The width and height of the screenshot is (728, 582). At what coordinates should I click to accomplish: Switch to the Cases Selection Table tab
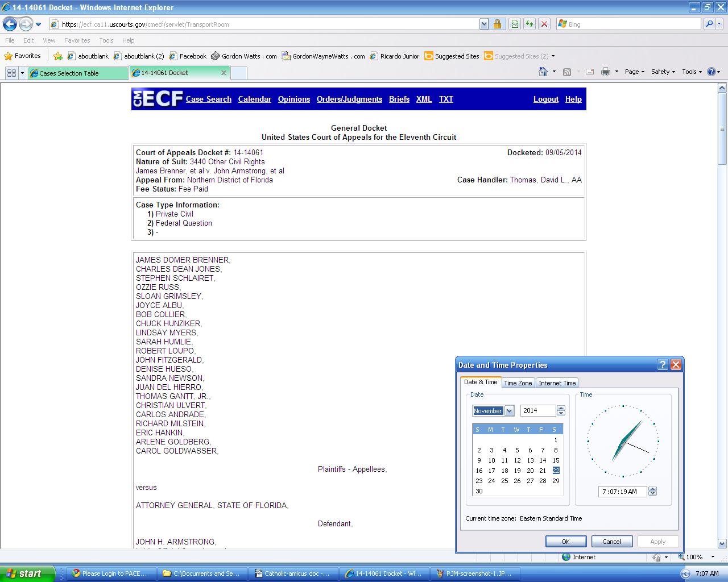pos(78,73)
